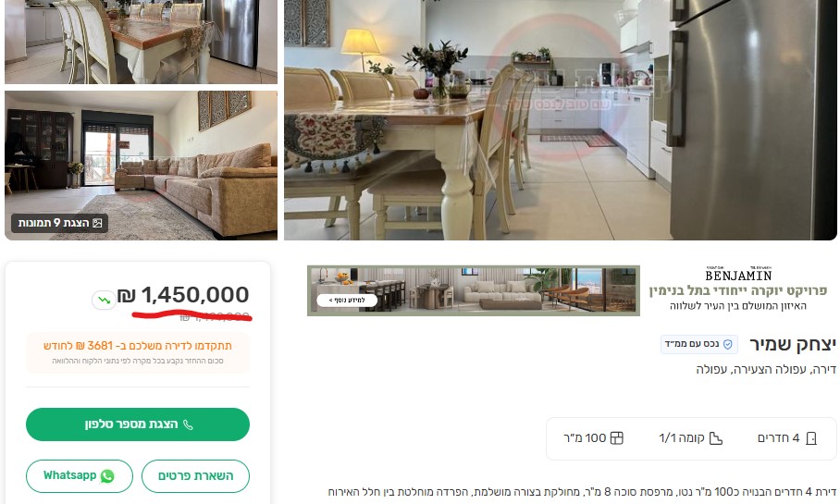Click the BENJAMIN project logo
The height and width of the screenshot is (504, 840).
[x=738, y=275]
